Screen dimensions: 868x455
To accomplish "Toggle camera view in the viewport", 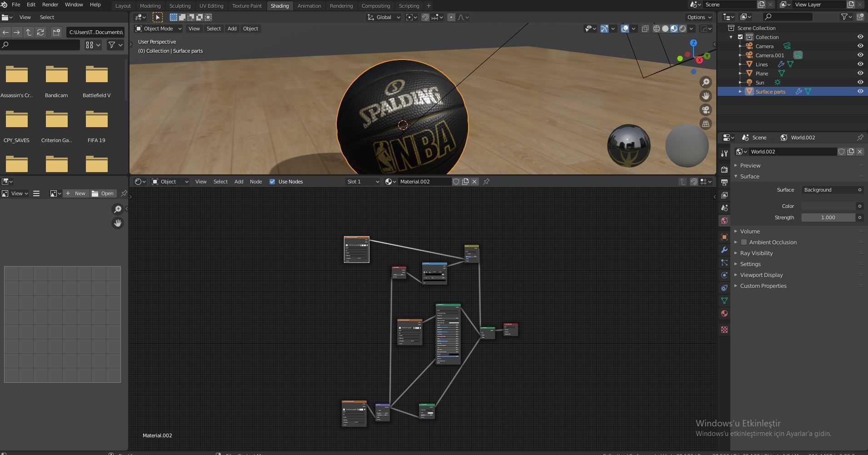I will tap(706, 110).
